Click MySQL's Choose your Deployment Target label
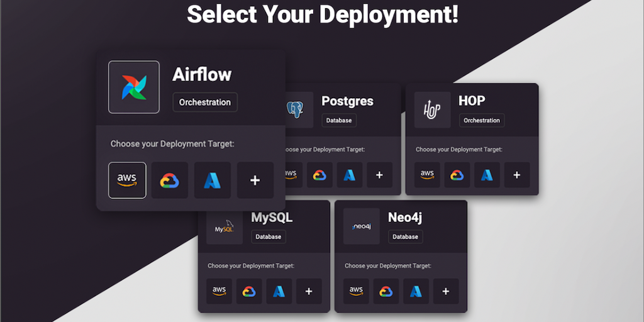The height and width of the screenshot is (322, 644). 251,266
